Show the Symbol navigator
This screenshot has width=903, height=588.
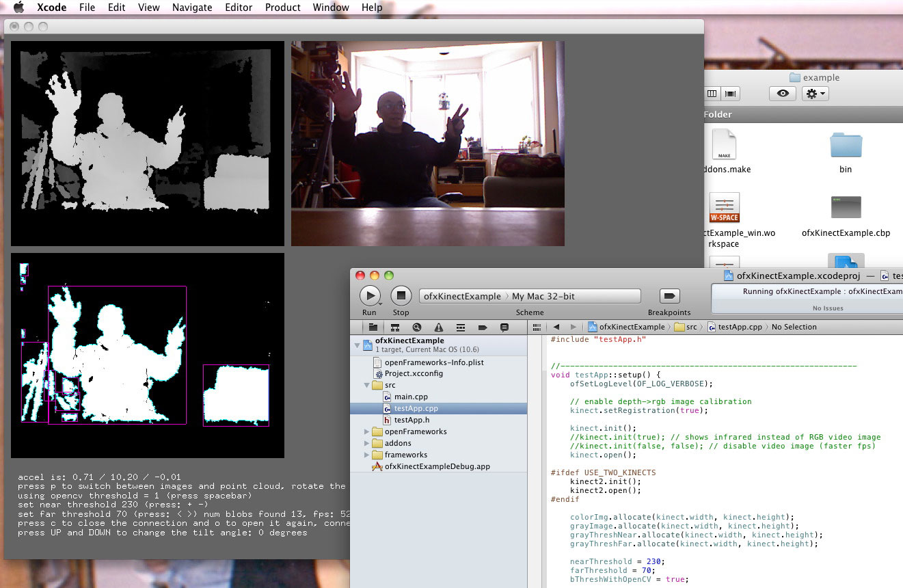395,328
